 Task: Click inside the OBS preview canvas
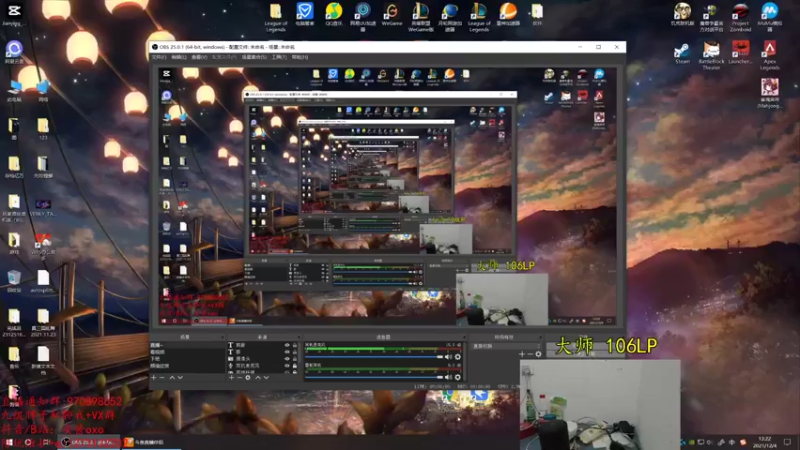(388, 196)
